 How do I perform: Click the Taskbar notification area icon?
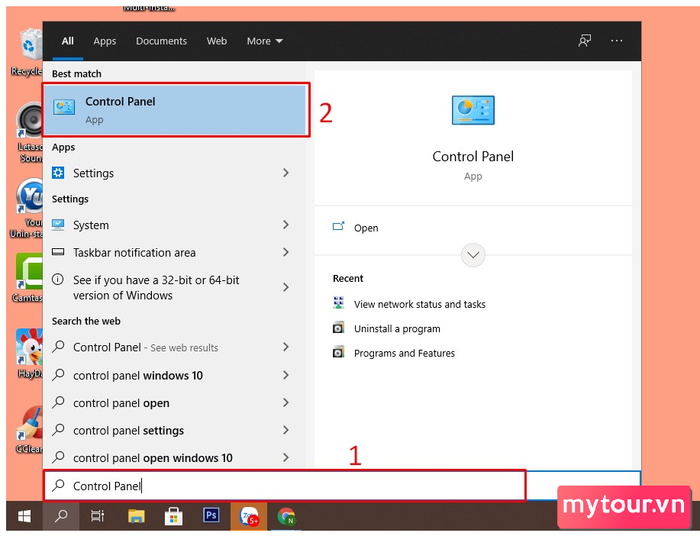coord(58,252)
